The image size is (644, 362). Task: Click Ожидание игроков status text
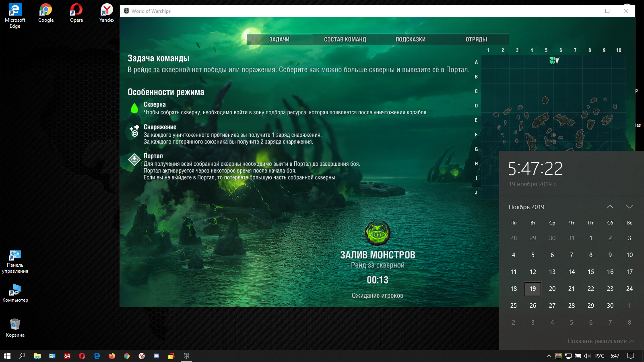click(378, 296)
